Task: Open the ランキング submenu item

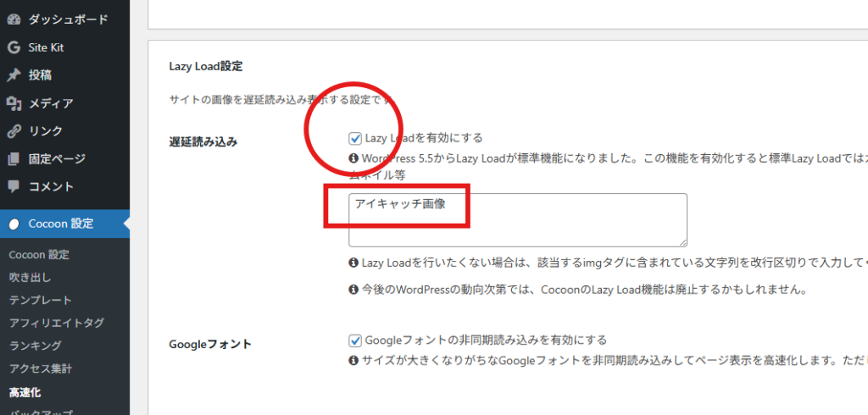Action: (35, 346)
